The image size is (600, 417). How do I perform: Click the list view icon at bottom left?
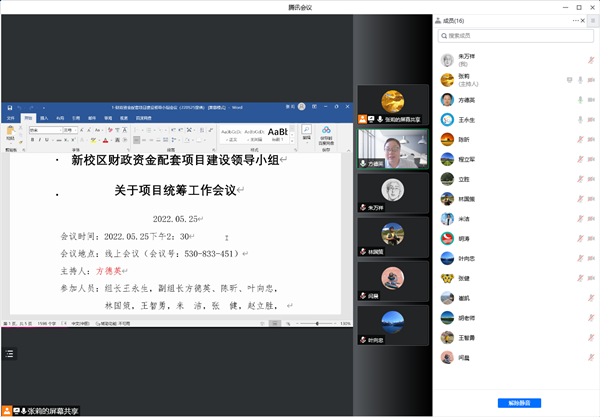coord(9,354)
